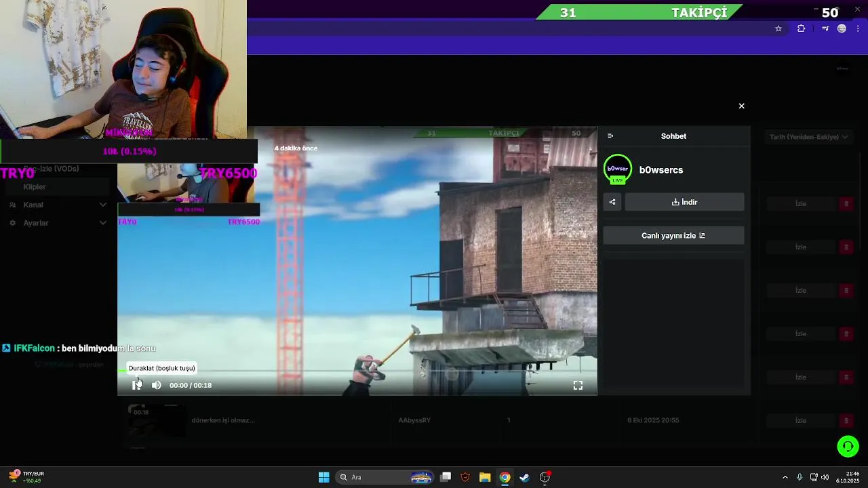Click the Sohbet header label

click(x=673, y=136)
